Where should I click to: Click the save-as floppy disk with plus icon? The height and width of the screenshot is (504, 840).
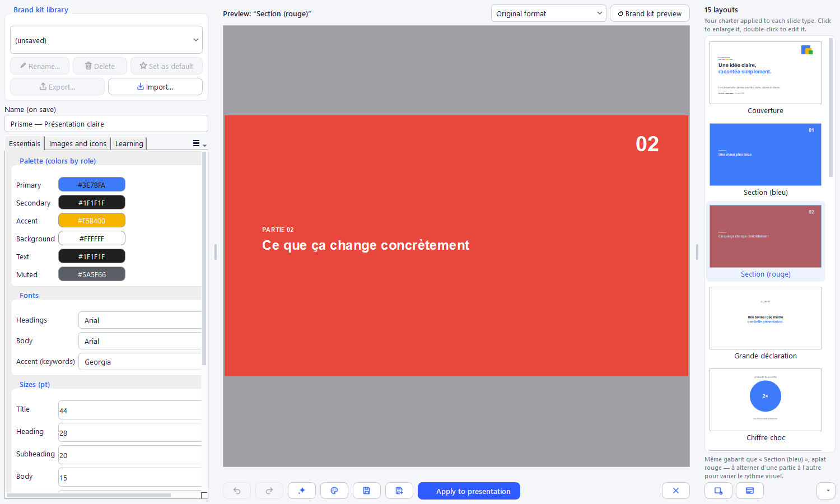tap(399, 491)
